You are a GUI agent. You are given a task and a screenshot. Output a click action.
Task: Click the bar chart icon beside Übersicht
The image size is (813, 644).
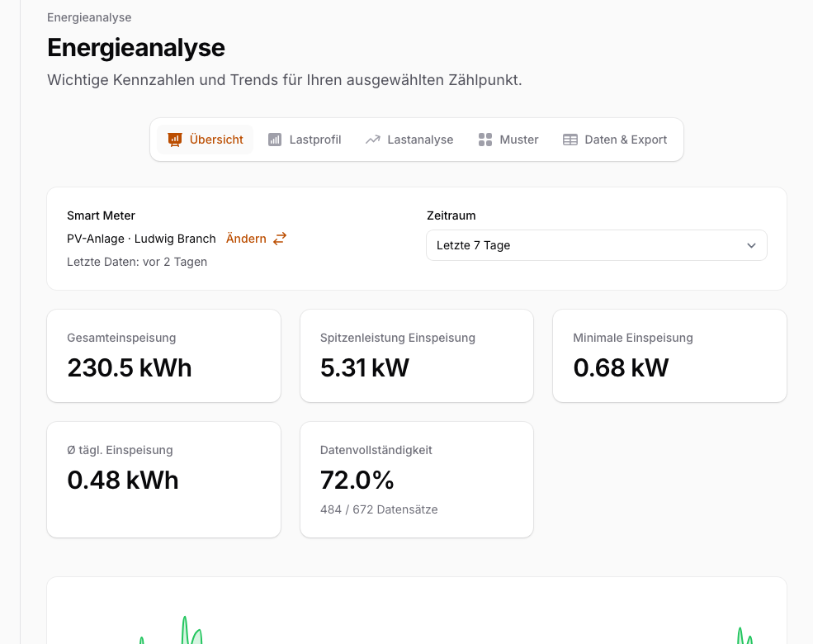[x=174, y=140]
